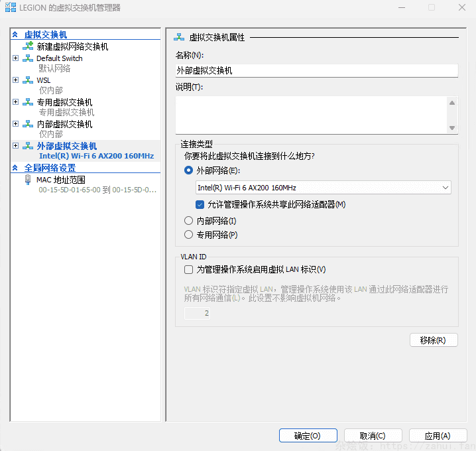This screenshot has height=451, width=476.
Task: Select the 内部网络 radio button
Action: click(x=189, y=221)
